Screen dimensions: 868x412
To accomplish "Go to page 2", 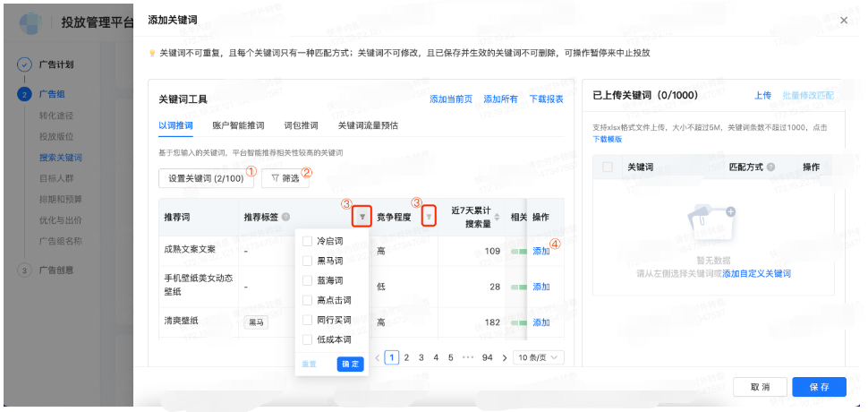I will click(406, 357).
